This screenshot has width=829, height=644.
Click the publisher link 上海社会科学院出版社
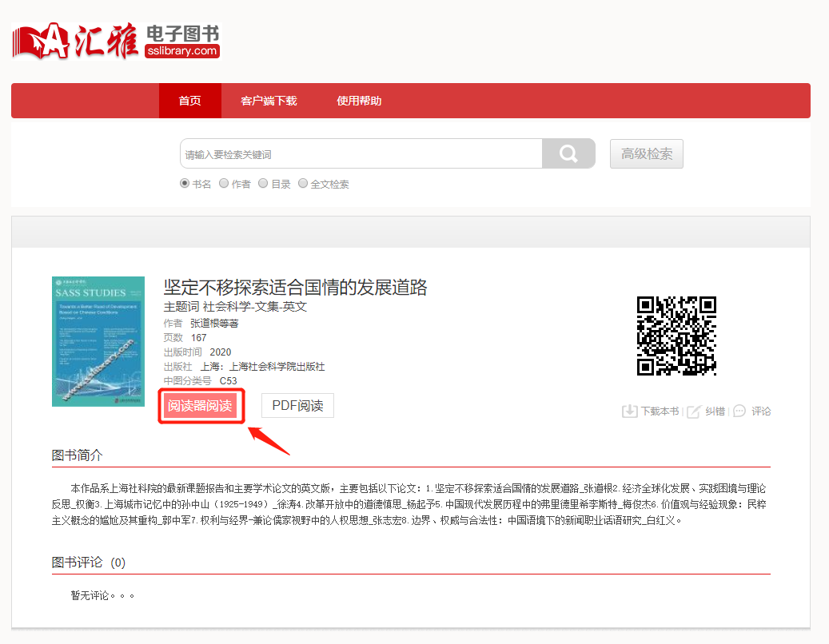click(277, 367)
